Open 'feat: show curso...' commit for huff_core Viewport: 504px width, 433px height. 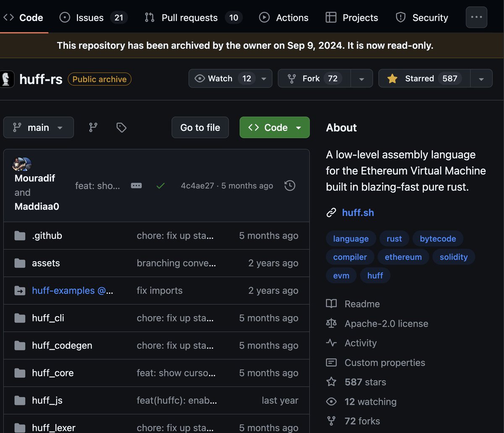[176, 373]
